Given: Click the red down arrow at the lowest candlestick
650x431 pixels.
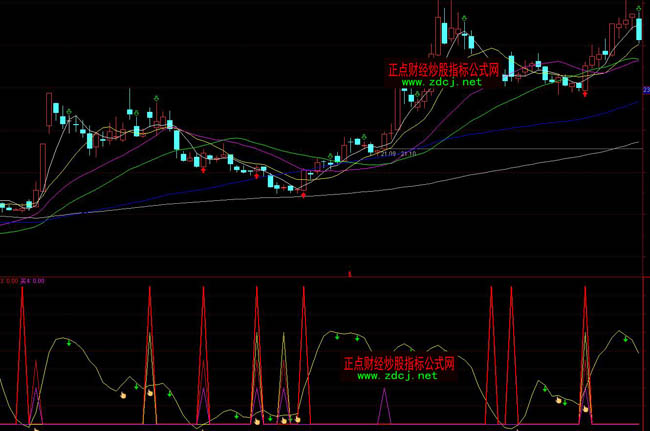Looking at the screenshot, I should (x=303, y=194).
